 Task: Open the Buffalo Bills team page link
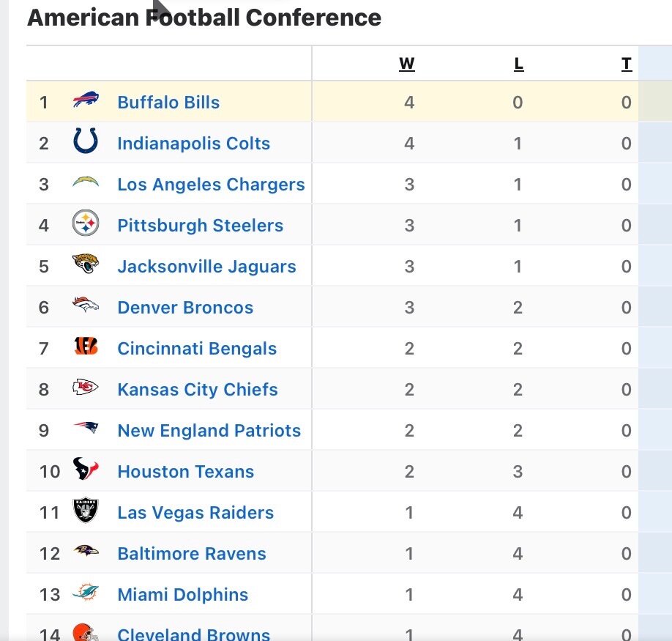(168, 103)
